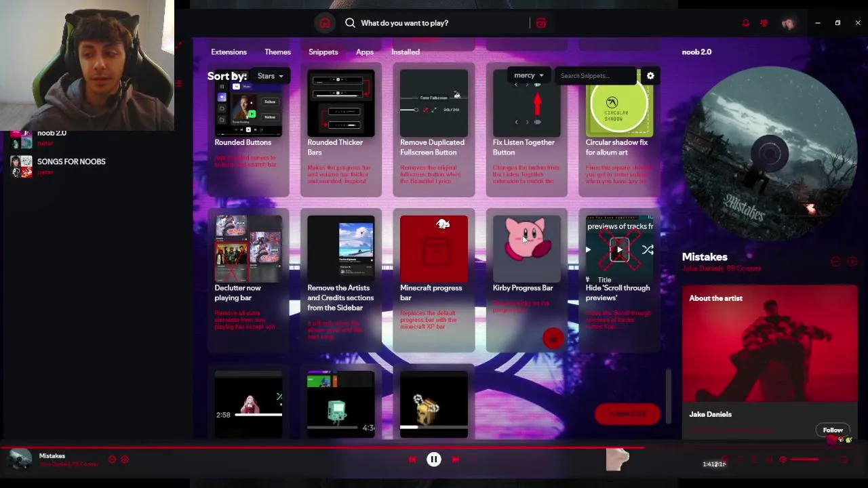Open the Minecraft progress bar preview

point(434,249)
